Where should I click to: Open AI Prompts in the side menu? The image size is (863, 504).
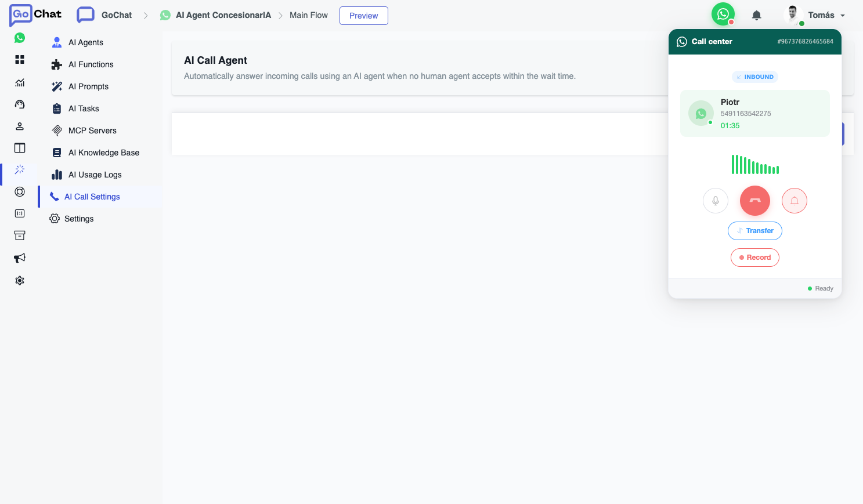[x=89, y=86]
